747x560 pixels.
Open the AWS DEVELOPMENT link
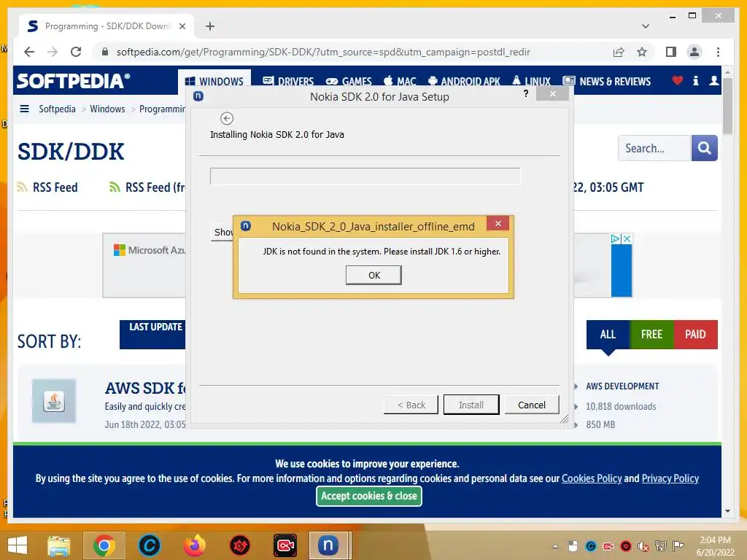(622, 386)
